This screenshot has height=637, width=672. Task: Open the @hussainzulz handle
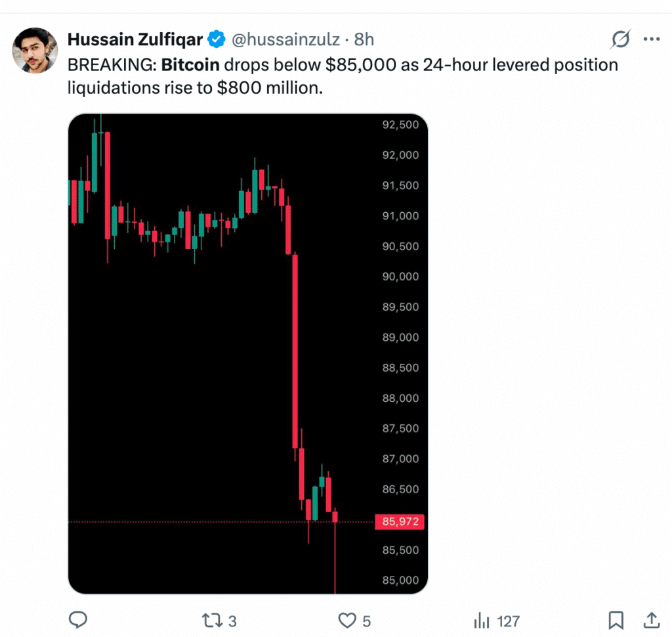click(285, 39)
